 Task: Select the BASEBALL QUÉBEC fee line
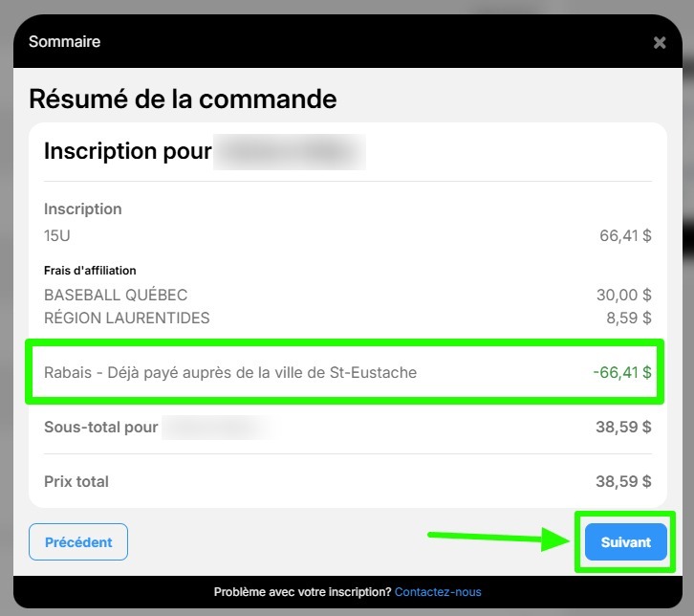[116, 295]
